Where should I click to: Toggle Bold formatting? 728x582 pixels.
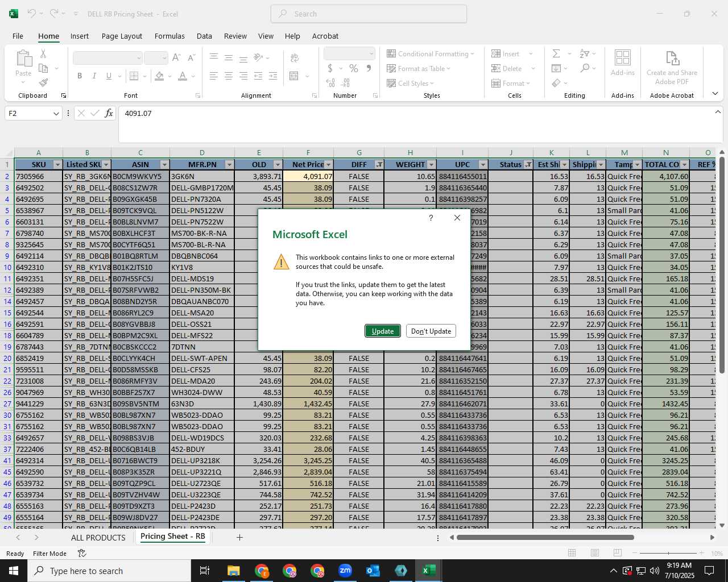[80, 76]
